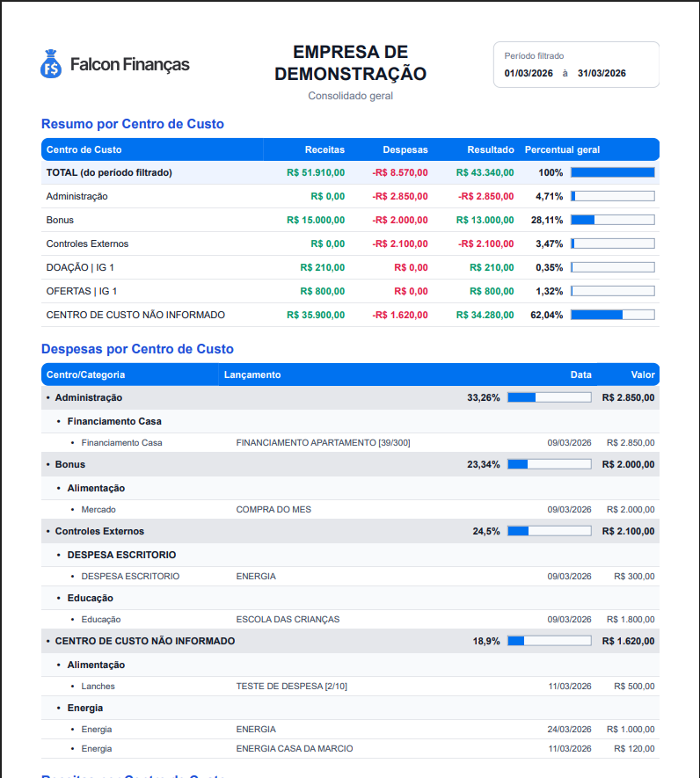Image resolution: width=700 pixels, height=778 pixels.
Task: Click the TESTE DE DESPESA [2/10] entry
Action: [x=291, y=687]
